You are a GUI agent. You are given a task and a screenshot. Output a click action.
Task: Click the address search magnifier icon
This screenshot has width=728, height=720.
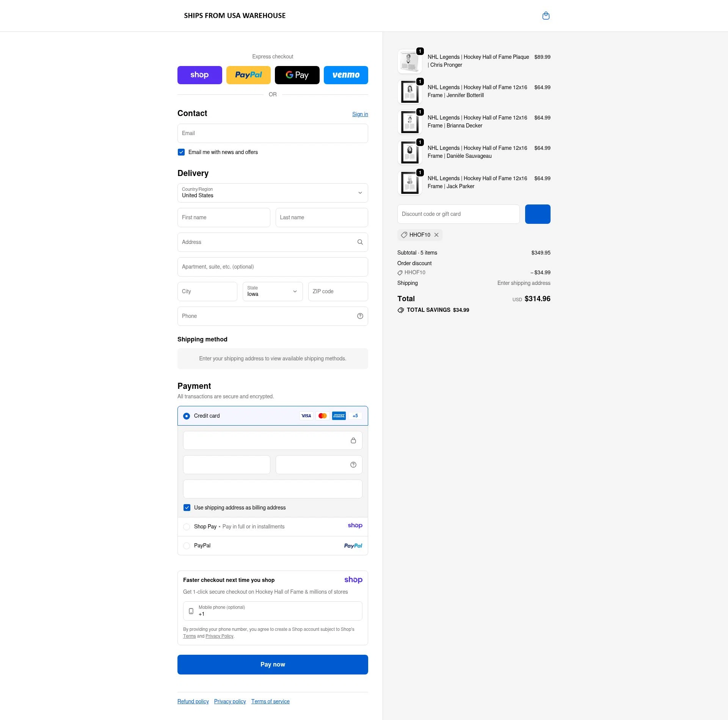[x=360, y=242]
